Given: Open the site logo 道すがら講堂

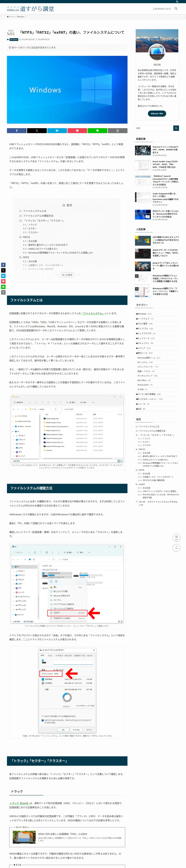Looking at the screenshot, I should point(30,9).
